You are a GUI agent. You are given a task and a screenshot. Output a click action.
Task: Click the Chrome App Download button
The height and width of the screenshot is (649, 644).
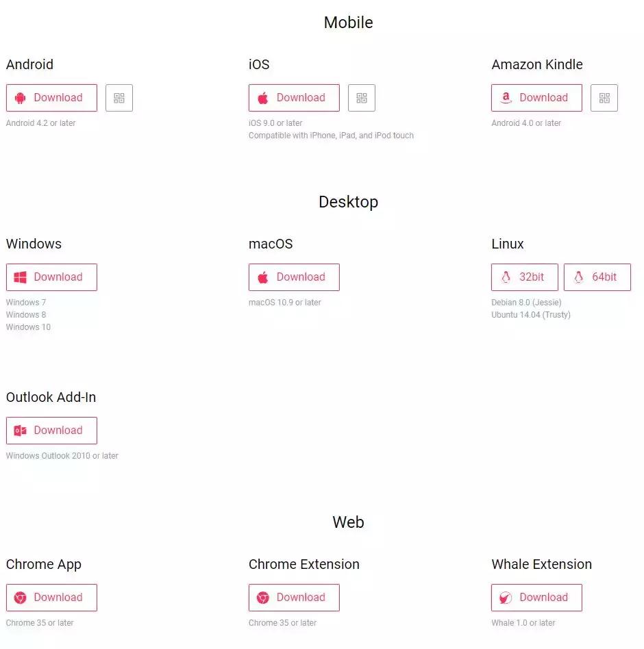(x=51, y=598)
